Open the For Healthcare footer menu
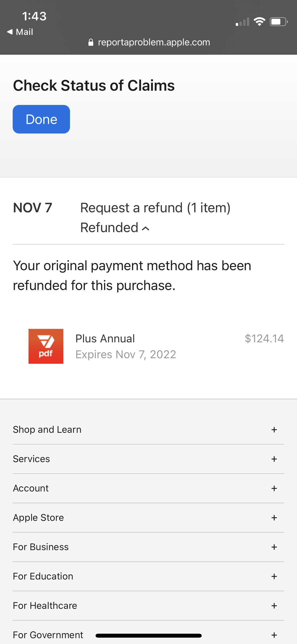 [45, 606]
